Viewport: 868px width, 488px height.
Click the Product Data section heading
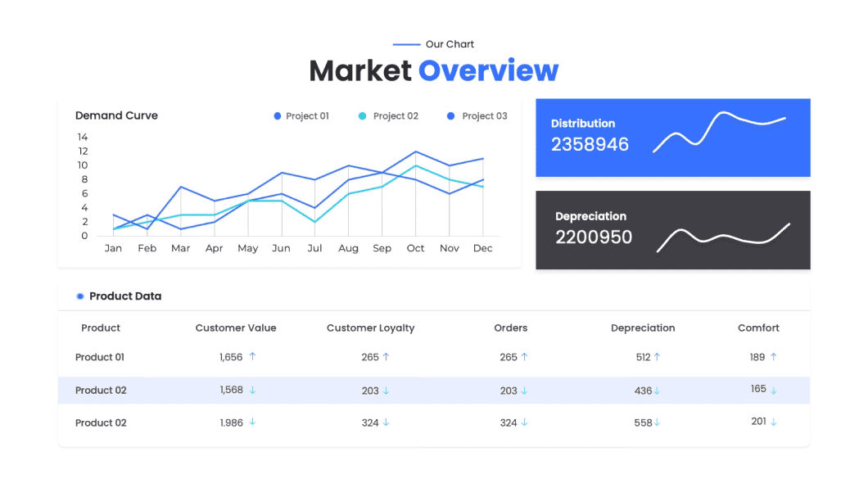click(125, 296)
